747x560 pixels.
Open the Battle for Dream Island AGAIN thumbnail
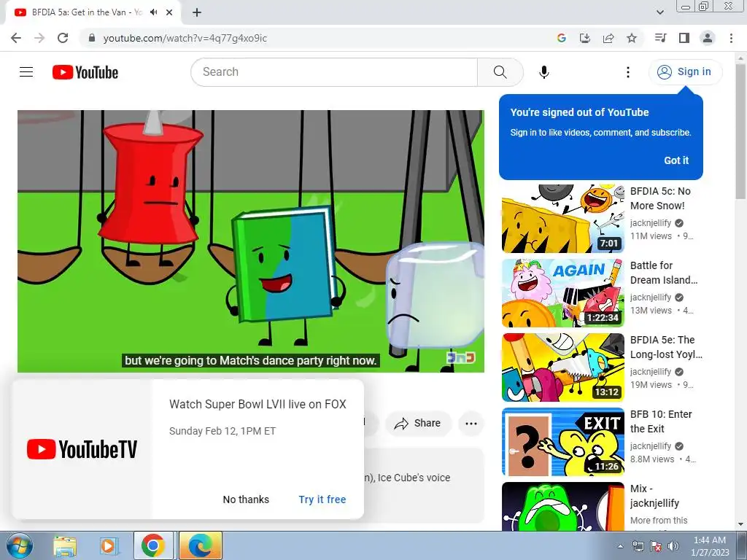[x=562, y=293]
